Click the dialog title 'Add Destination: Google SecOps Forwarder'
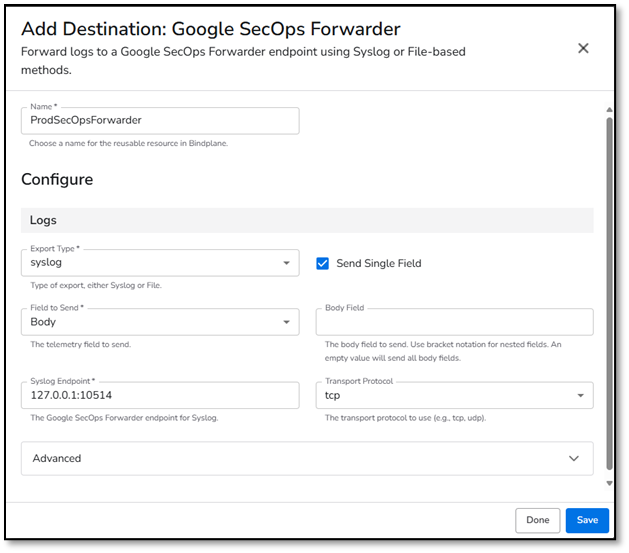Viewport: 629px width, 553px height. pyautogui.click(x=211, y=29)
